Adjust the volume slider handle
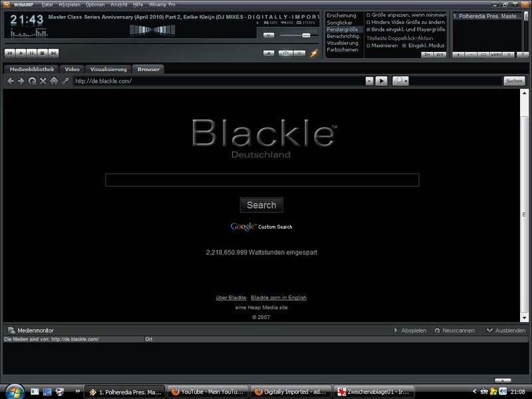The image size is (532, 399). click(x=306, y=35)
